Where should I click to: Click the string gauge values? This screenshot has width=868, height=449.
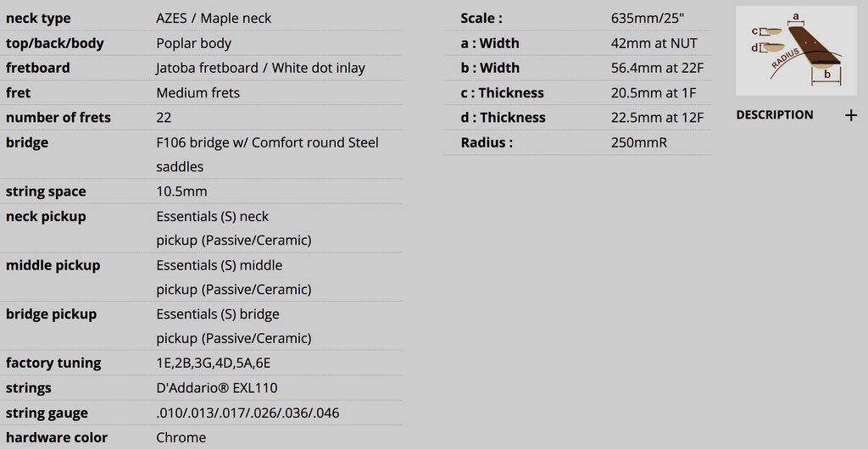pyautogui.click(x=248, y=413)
